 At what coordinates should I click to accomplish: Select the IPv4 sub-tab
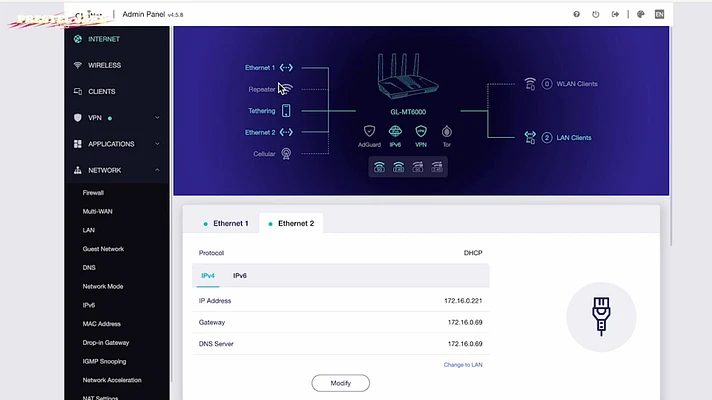pyautogui.click(x=208, y=276)
